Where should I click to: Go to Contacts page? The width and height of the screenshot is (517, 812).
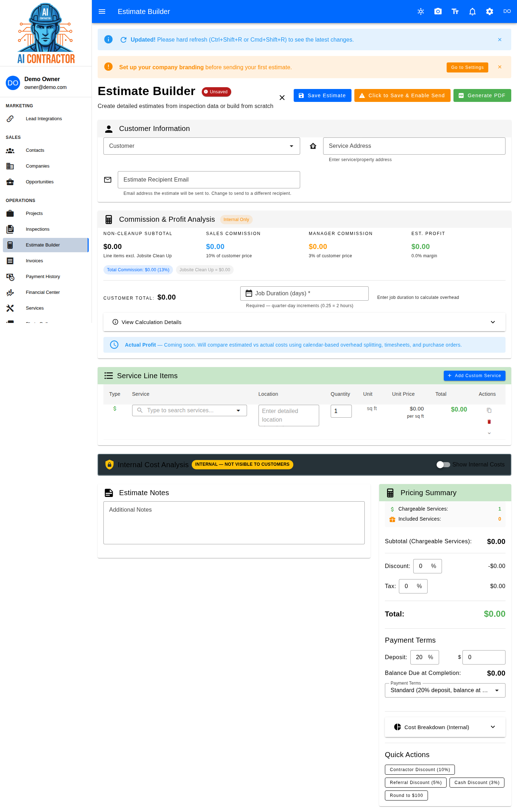point(46,150)
